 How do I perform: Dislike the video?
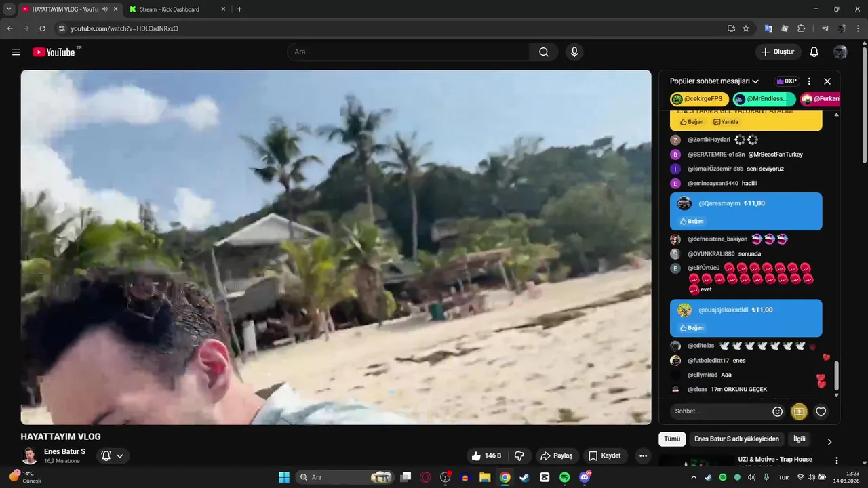(x=519, y=456)
